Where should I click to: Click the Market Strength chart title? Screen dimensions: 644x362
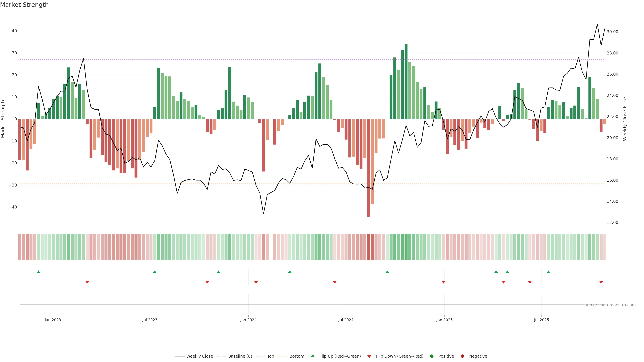[24, 5]
